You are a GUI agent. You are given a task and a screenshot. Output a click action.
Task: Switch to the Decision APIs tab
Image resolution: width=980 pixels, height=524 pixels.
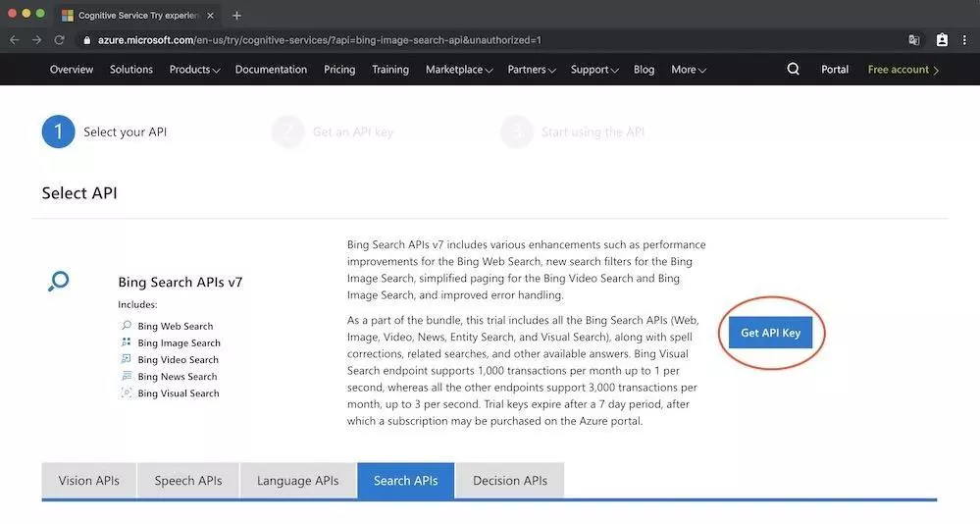pos(510,480)
